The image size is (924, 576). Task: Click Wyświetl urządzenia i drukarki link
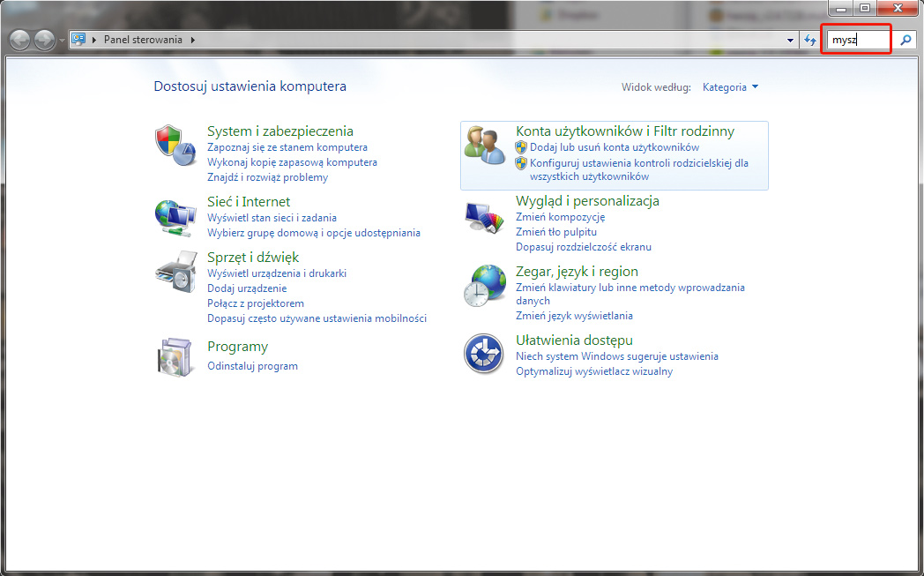pyautogui.click(x=276, y=273)
